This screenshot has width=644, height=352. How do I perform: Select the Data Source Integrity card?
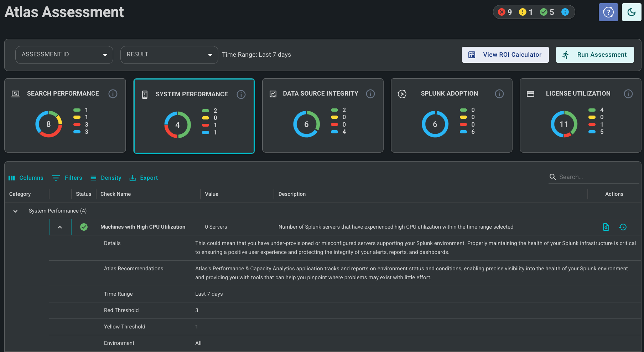[323, 115]
